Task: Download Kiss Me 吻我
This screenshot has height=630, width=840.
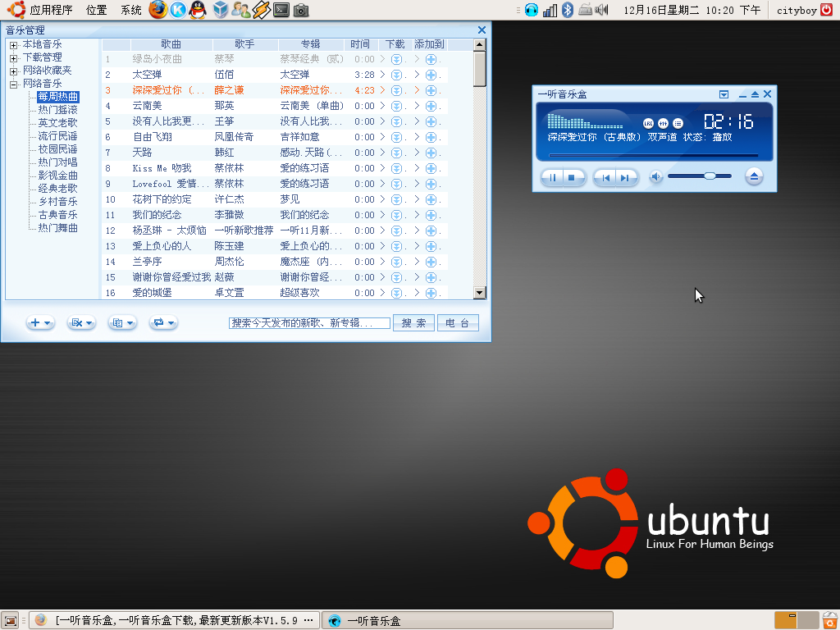Action: (x=396, y=168)
